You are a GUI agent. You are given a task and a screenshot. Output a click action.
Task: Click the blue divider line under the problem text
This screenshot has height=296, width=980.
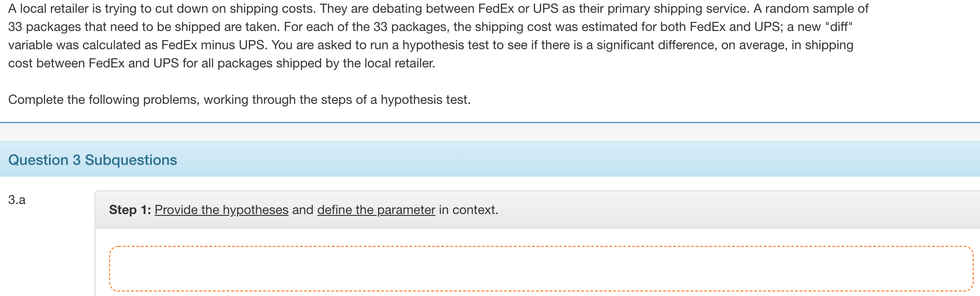click(x=490, y=121)
